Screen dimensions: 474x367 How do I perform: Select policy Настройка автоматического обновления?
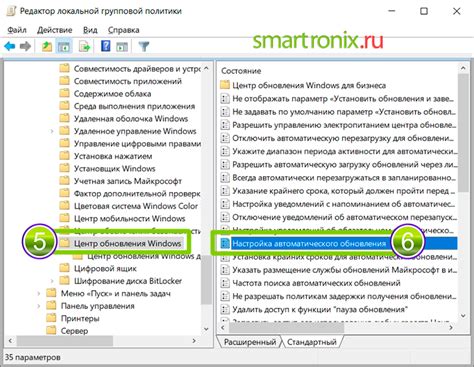[309, 244]
